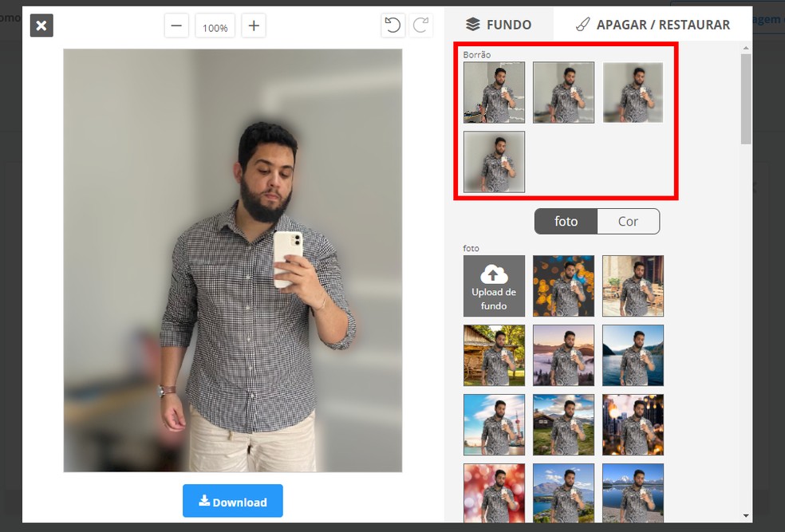Switch to the Cor option
The height and width of the screenshot is (532, 785).
pyautogui.click(x=628, y=221)
